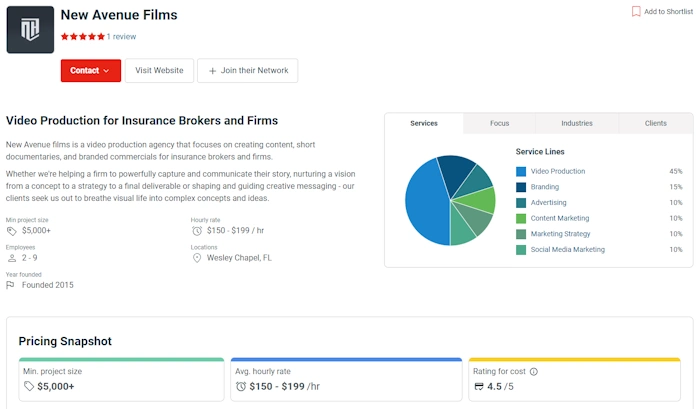Screen dimensions: 700x409
Task: Switch to the Industries tab
Action: click(577, 123)
